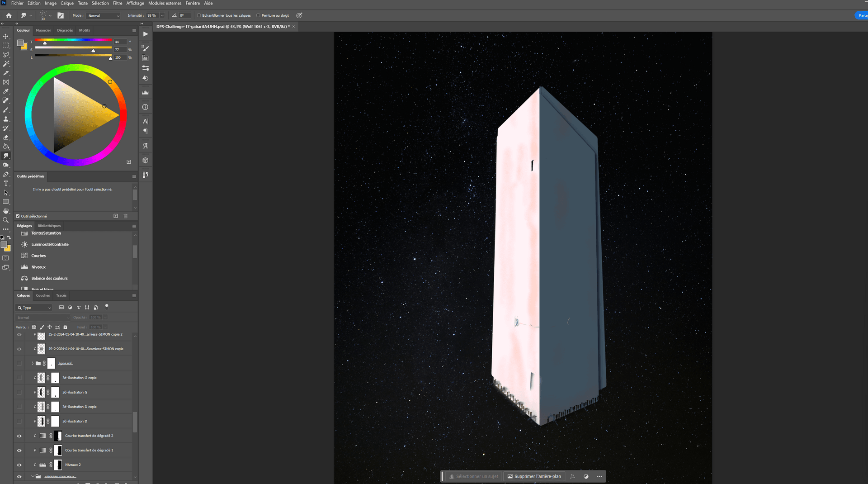Select the Hand tool
This screenshot has width=868, height=484.
6,211
